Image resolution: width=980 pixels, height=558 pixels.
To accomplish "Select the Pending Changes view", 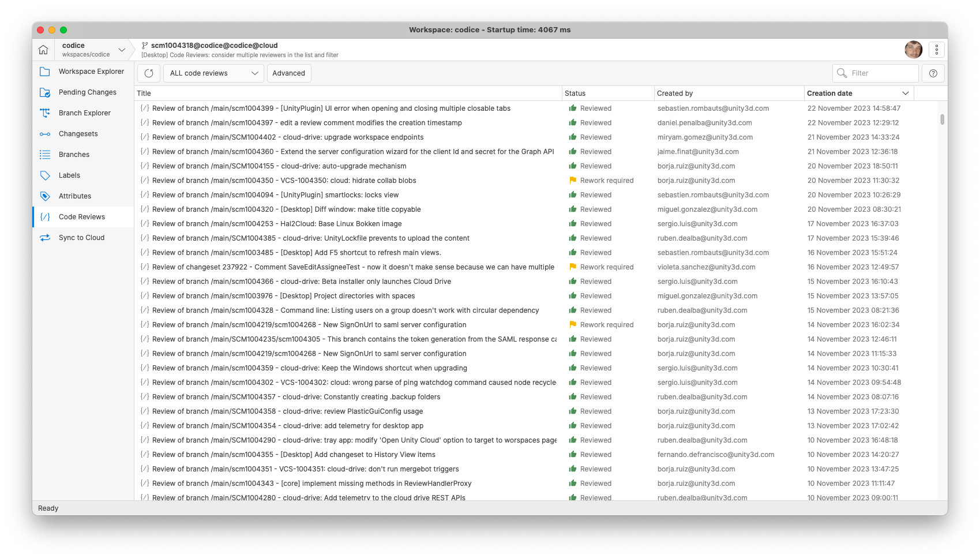I will coord(87,92).
